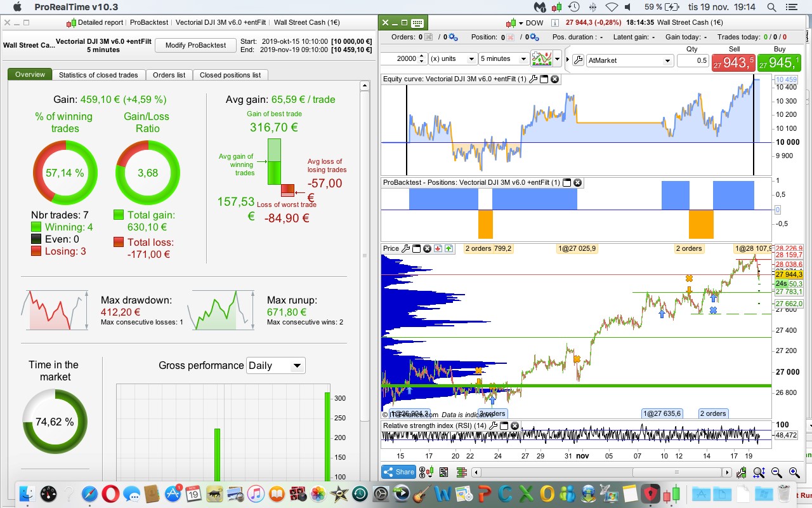Open Safari from the Dock

89,493
